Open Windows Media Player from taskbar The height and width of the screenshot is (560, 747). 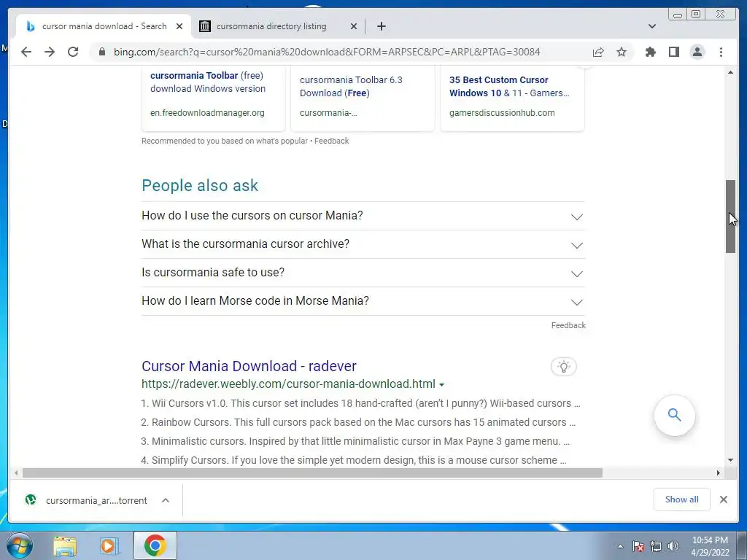109,545
